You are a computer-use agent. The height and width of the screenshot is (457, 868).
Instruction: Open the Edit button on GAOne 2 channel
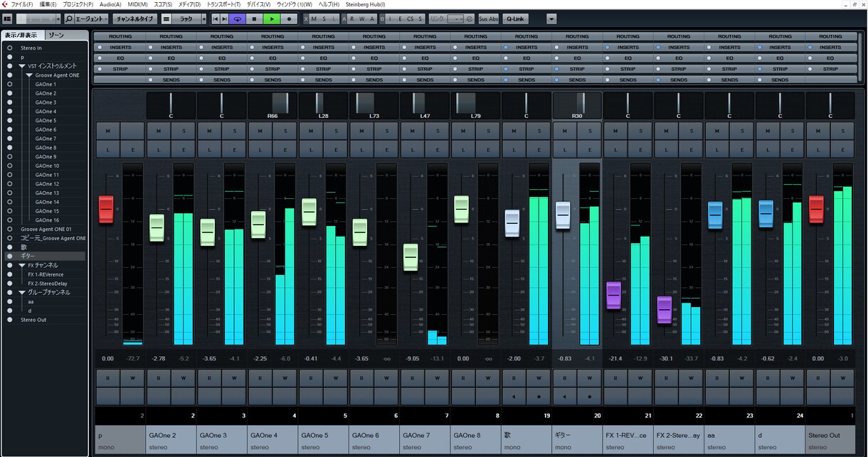pyautogui.click(x=184, y=150)
